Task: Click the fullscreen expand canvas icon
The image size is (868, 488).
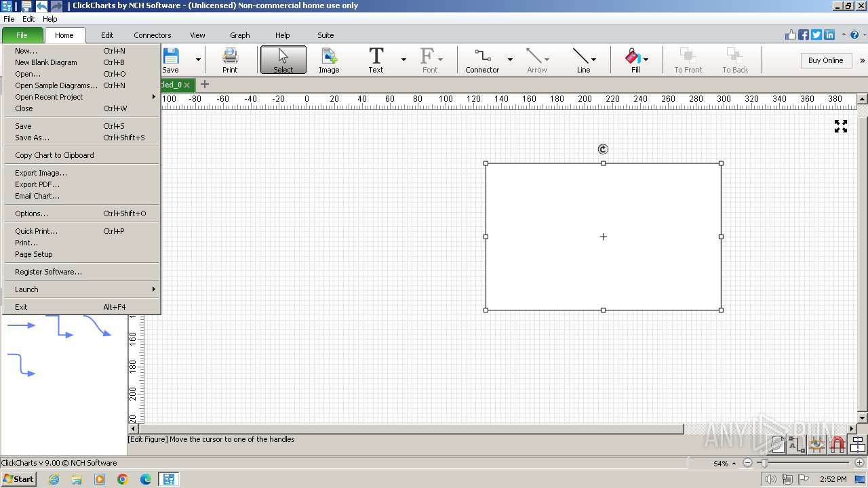Action: point(841,126)
